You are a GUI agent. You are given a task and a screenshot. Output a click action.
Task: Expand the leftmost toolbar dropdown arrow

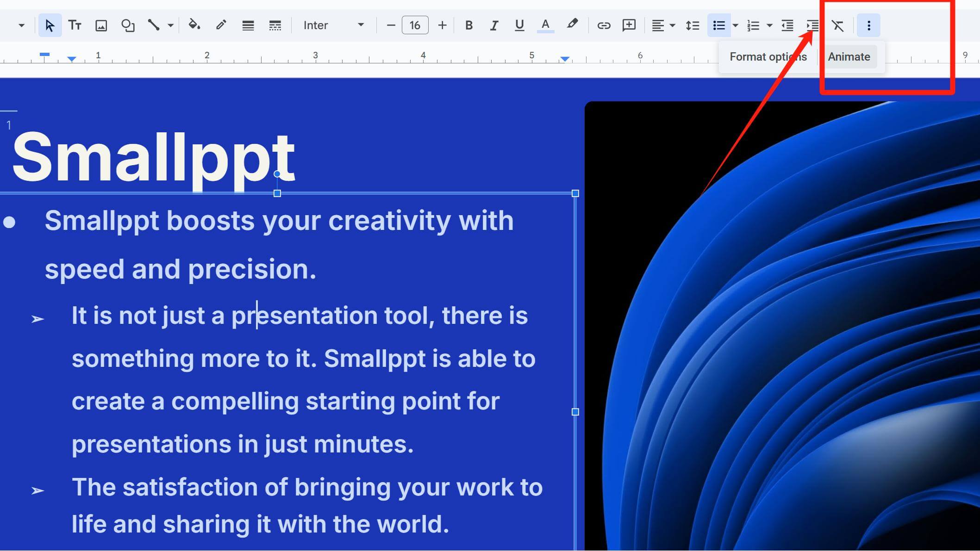[21, 25]
